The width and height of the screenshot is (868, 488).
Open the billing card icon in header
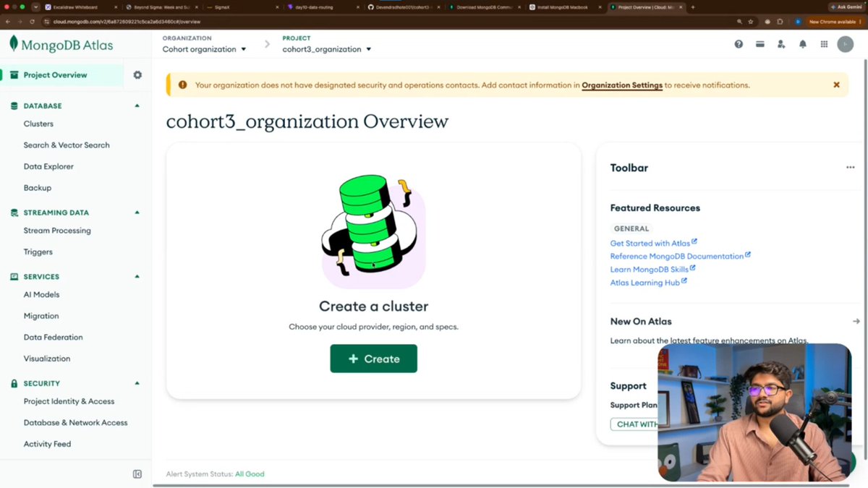759,44
